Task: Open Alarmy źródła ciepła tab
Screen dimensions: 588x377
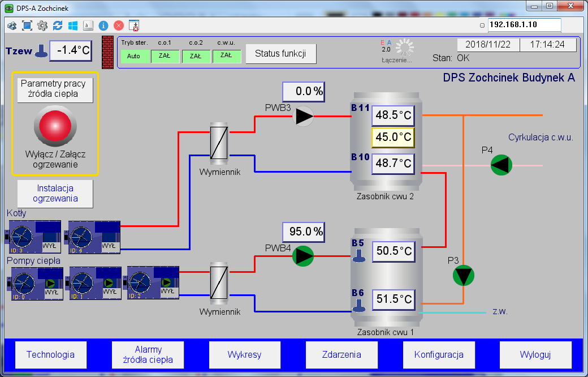Action: [148, 355]
